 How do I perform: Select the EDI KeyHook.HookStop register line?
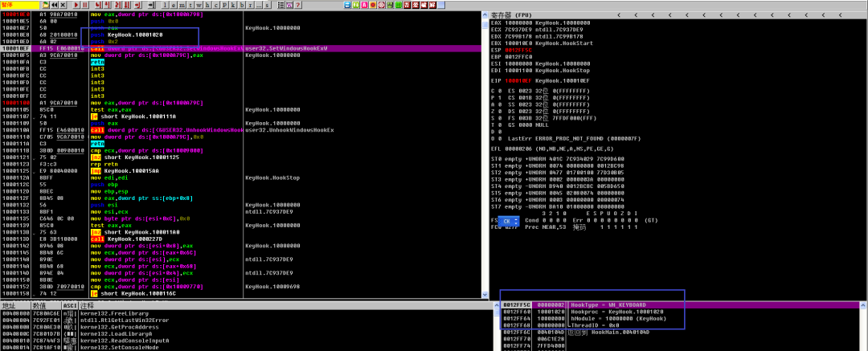[x=542, y=71]
